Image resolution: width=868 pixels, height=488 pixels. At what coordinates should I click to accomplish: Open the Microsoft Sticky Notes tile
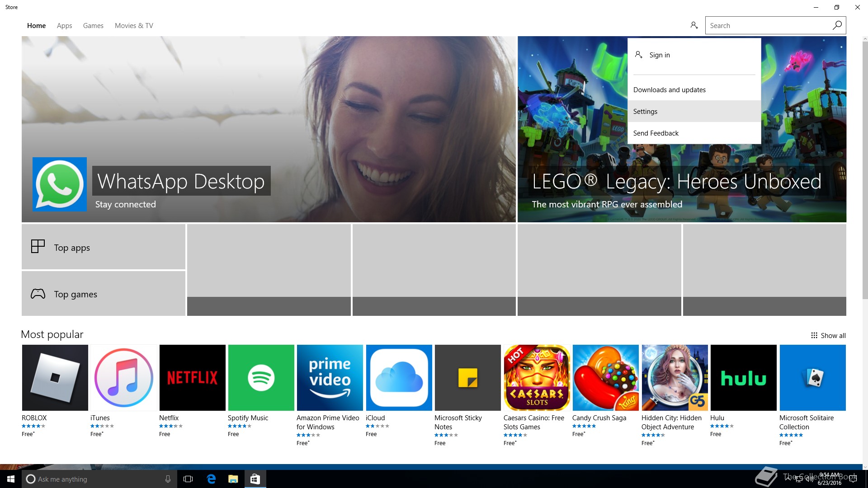click(x=468, y=378)
